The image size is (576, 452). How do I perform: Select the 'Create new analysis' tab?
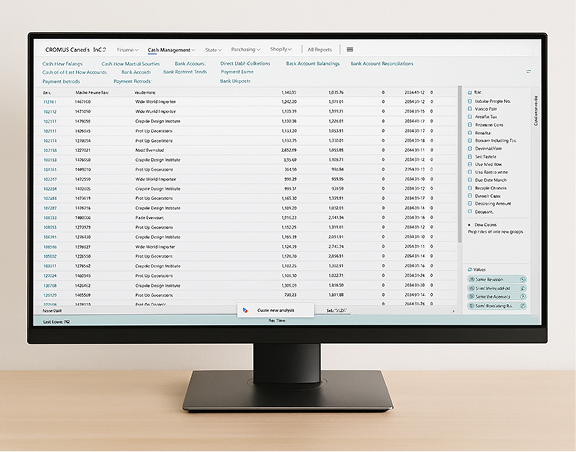[276, 311]
